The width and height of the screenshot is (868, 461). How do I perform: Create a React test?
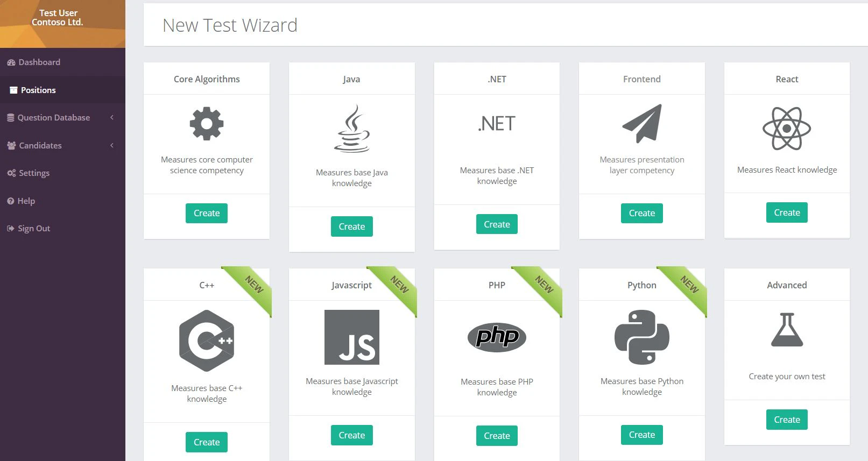pos(787,212)
